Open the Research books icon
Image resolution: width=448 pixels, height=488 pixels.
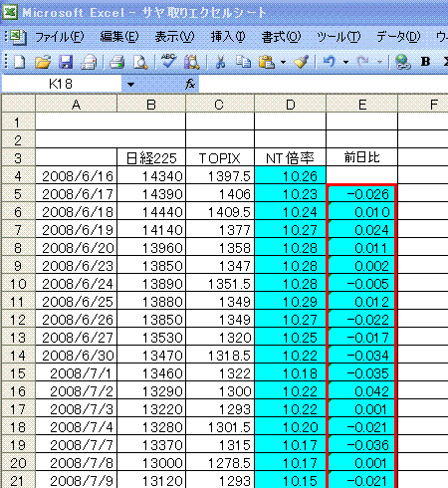pyautogui.click(x=192, y=62)
